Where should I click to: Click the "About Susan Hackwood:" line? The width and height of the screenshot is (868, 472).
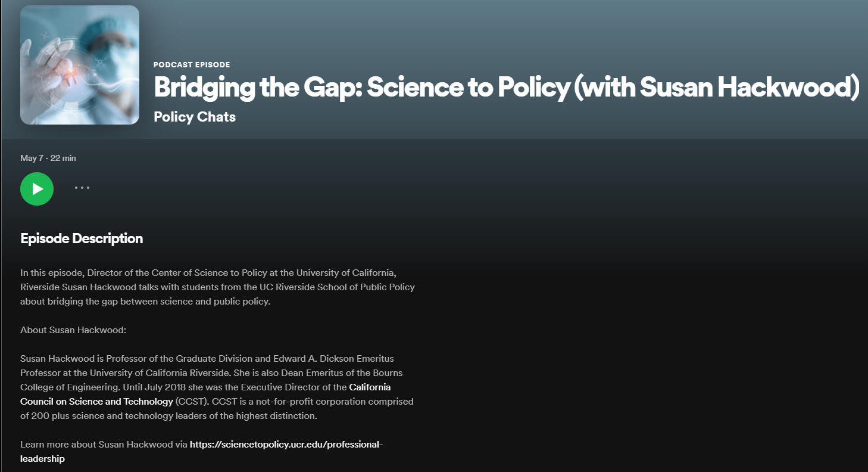point(74,330)
